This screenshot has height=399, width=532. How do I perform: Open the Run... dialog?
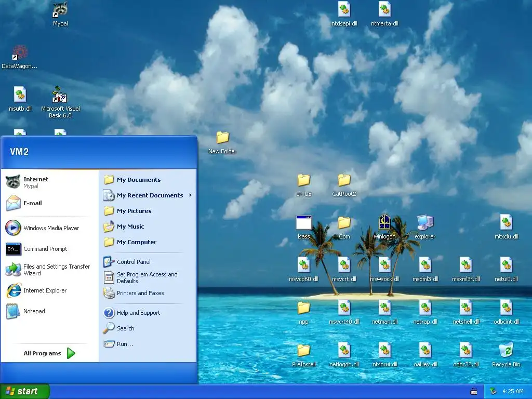[148, 344]
